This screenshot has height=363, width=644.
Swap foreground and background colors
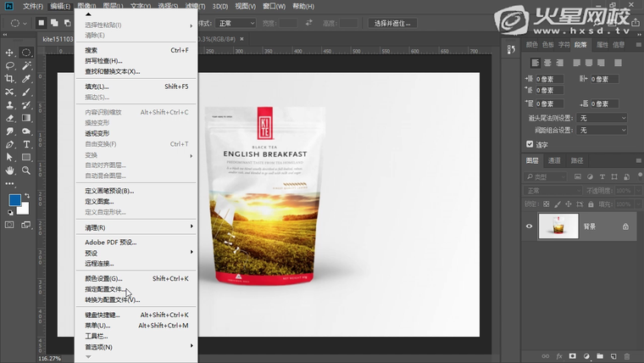28,194
